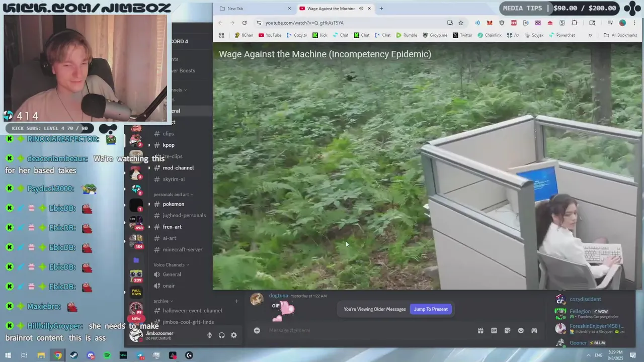Click Jump To Present button
644x362 pixels.
click(x=431, y=309)
